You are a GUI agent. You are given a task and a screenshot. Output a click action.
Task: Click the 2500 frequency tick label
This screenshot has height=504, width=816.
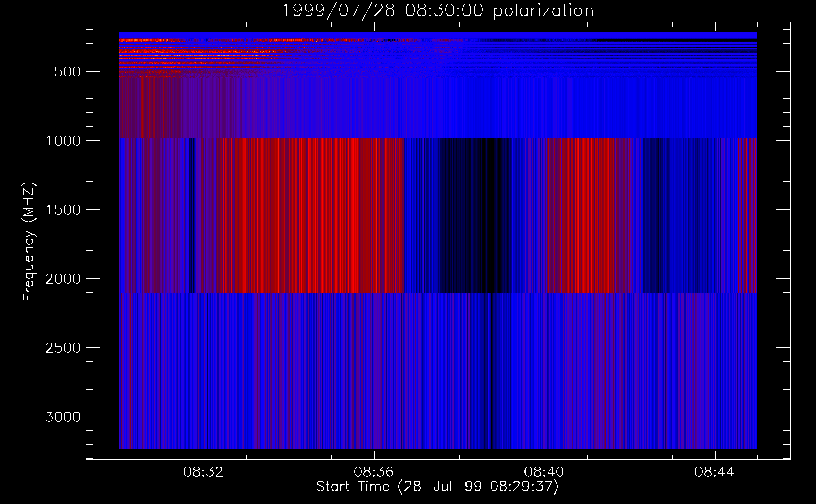coord(63,348)
